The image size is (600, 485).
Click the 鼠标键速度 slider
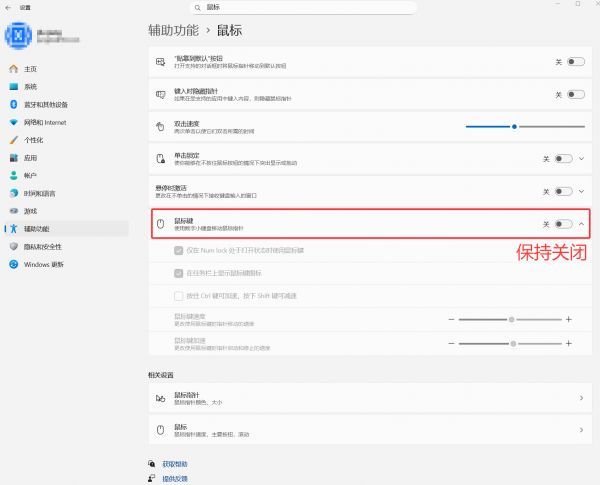(x=510, y=319)
